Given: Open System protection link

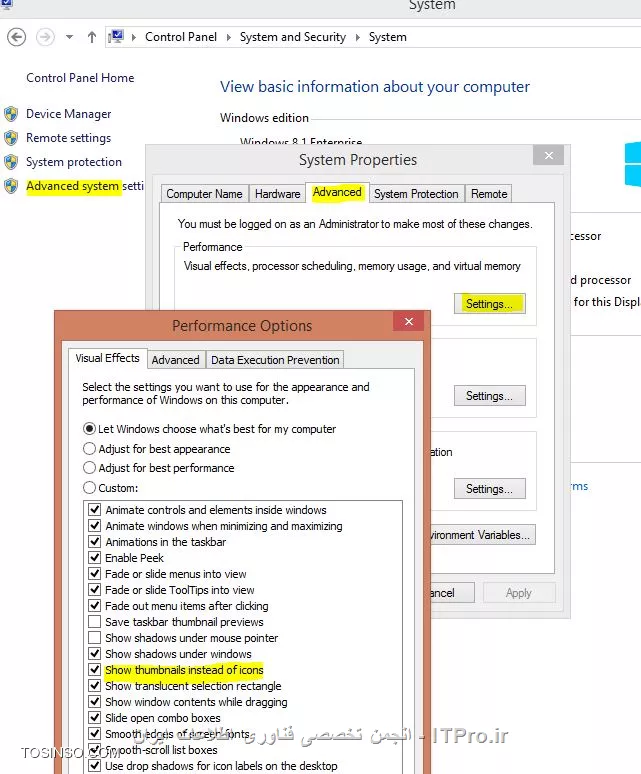Looking at the screenshot, I should tap(74, 162).
